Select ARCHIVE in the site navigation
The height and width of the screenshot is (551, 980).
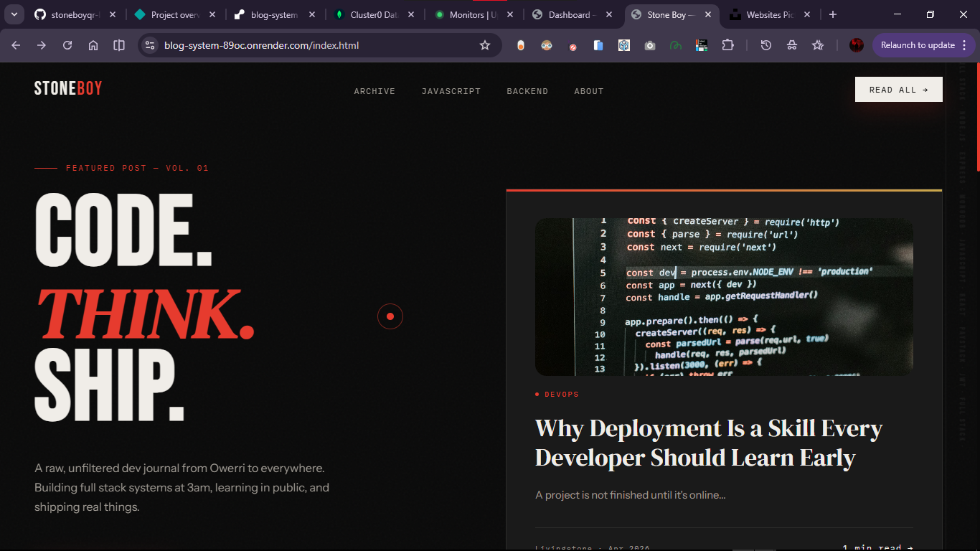374,91
